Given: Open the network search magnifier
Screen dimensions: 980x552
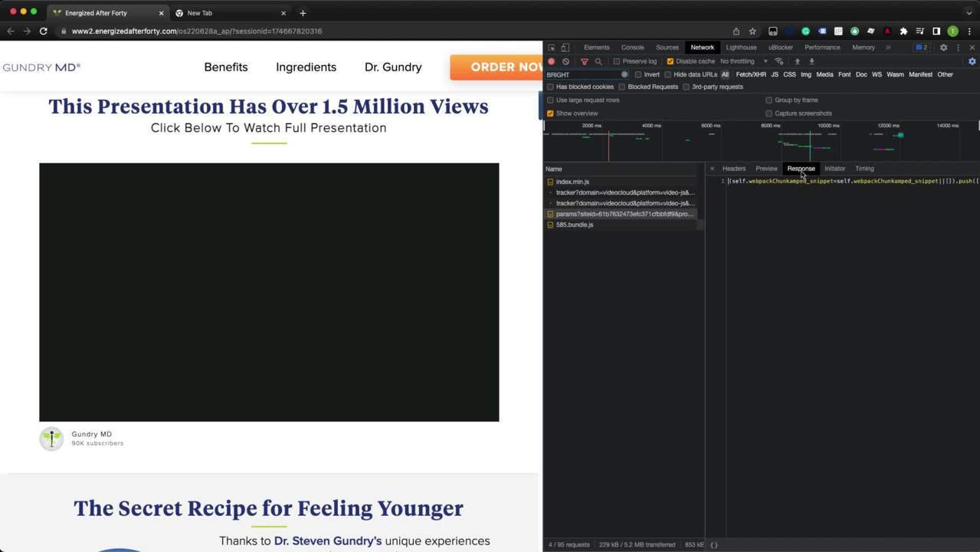Looking at the screenshot, I should (598, 61).
